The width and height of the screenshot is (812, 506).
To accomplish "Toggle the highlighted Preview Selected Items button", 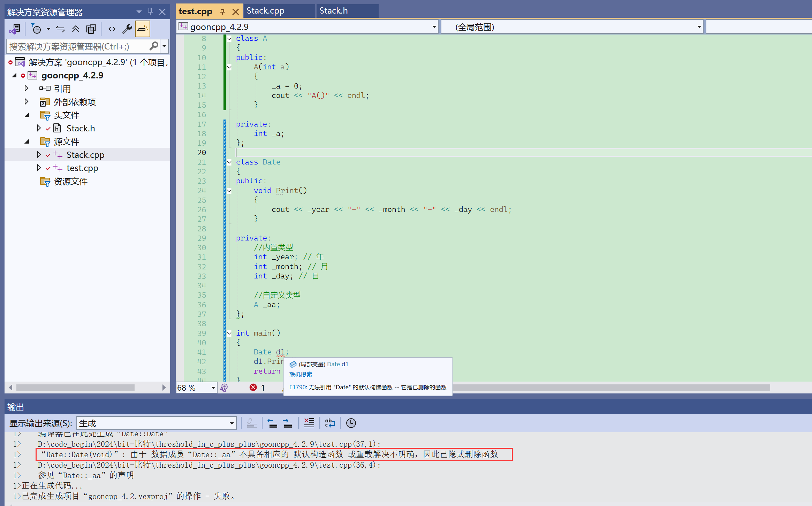I will (x=142, y=29).
